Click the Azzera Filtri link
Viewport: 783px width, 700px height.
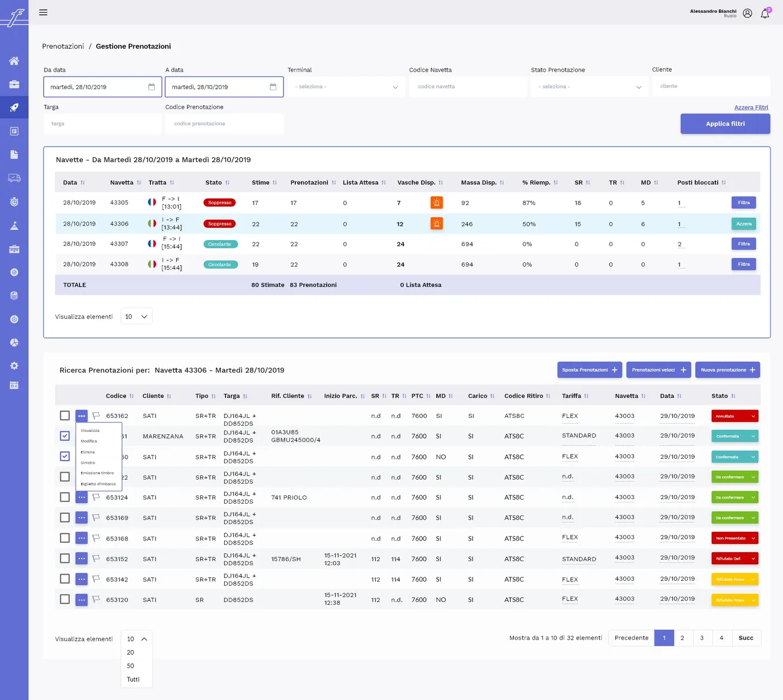pyautogui.click(x=751, y=107)
